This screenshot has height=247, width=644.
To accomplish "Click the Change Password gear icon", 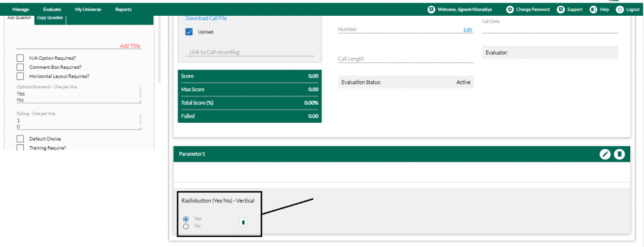I will tap(509, 9).
